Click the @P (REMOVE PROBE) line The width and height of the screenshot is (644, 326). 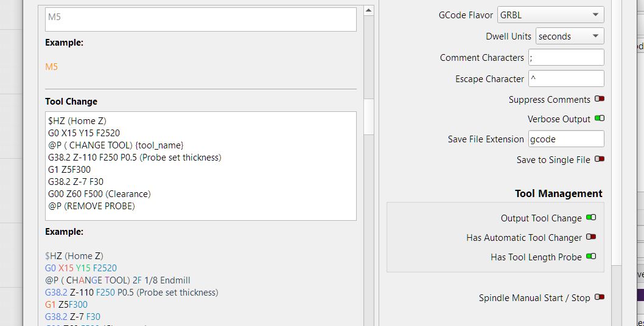tap(91, 206)
